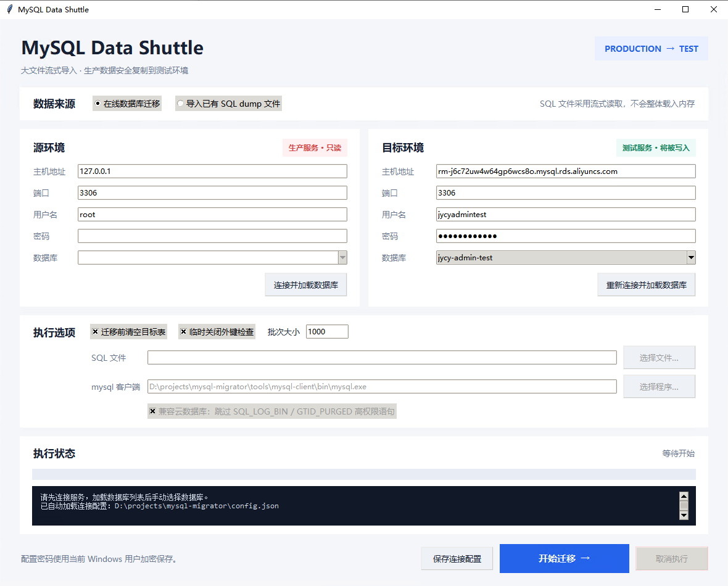Focus source host field 127.0.0.1
This screenshot has height=586, width=728.
pyautogui.click(x=212, y=171)
